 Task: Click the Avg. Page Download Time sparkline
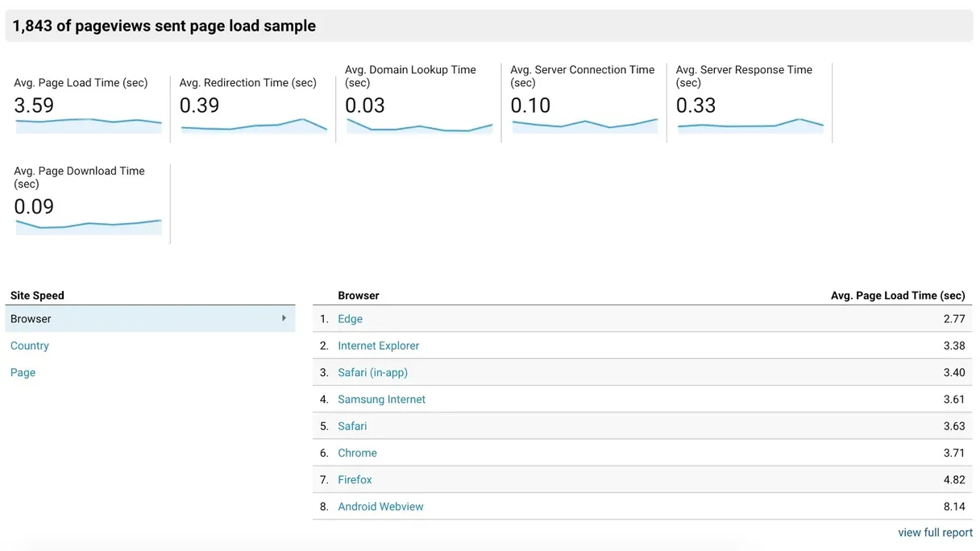point(89,226)
